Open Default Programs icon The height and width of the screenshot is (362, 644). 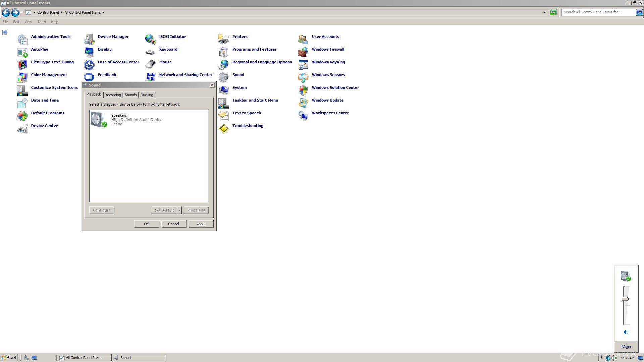coord(22,116)
